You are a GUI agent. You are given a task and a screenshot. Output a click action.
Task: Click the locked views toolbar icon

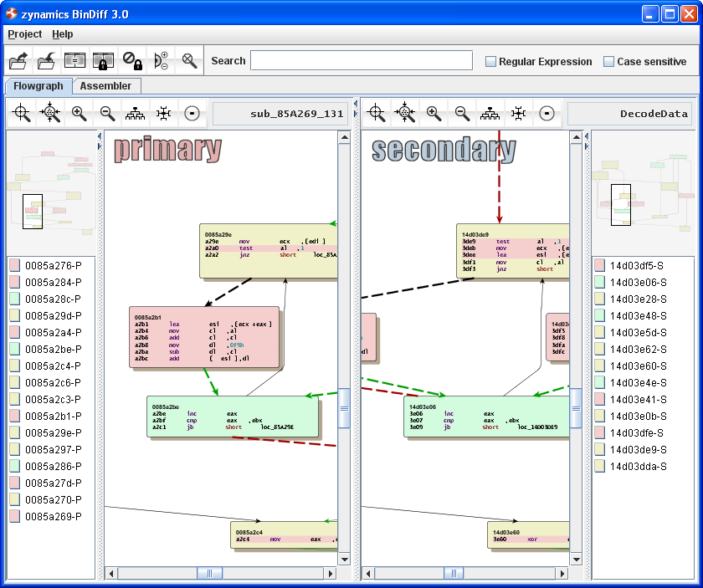(x=104, y=60)
